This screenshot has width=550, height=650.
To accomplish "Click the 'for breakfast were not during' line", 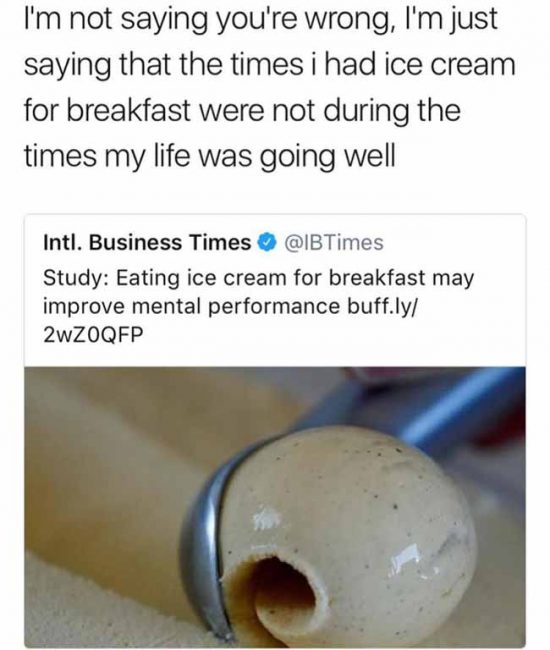I will click(x=242, y=111).
